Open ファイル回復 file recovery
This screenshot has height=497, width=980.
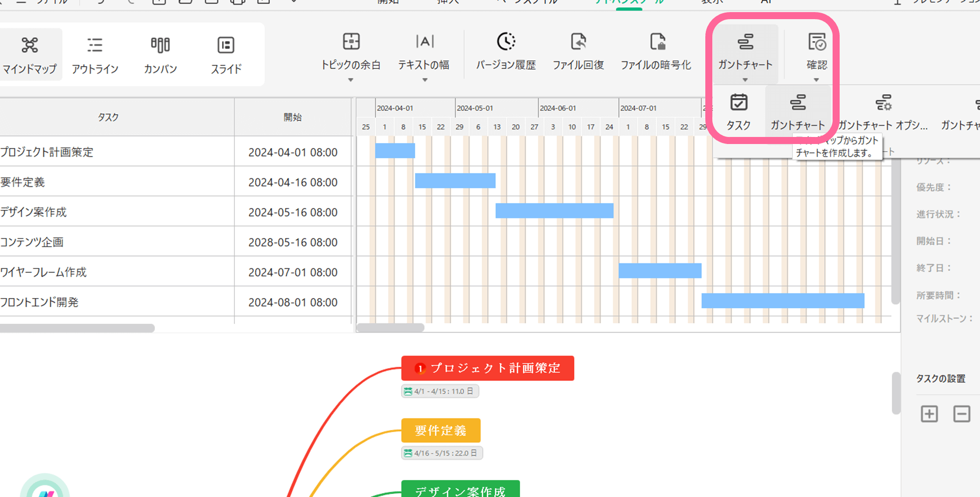click(579, 51)
